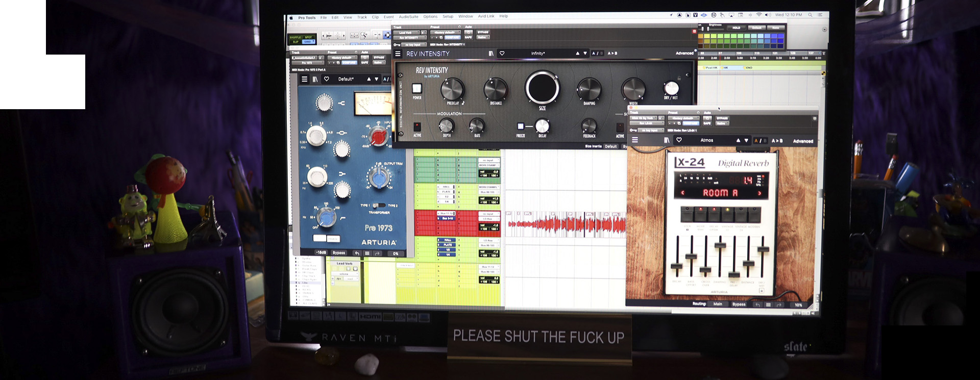Open the File menu
This screenshot has width=980, height=380.
click(x=324, y=17)
